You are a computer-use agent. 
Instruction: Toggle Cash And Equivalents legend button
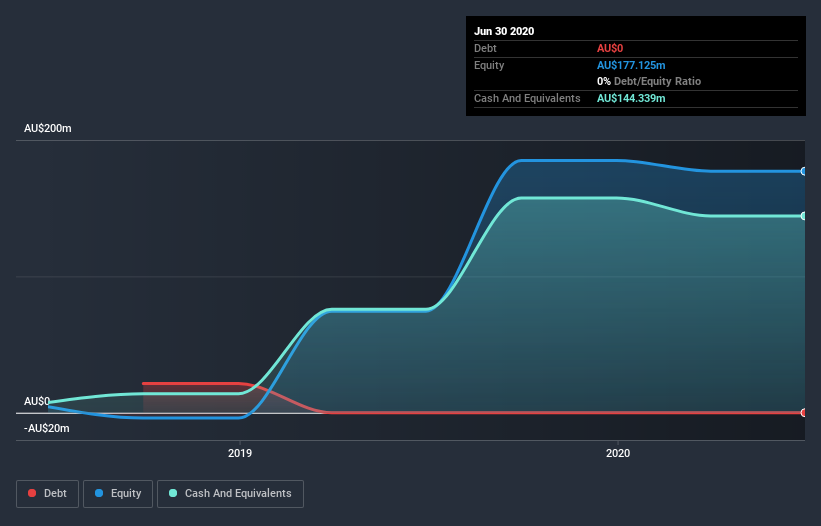tap(230, 494)
